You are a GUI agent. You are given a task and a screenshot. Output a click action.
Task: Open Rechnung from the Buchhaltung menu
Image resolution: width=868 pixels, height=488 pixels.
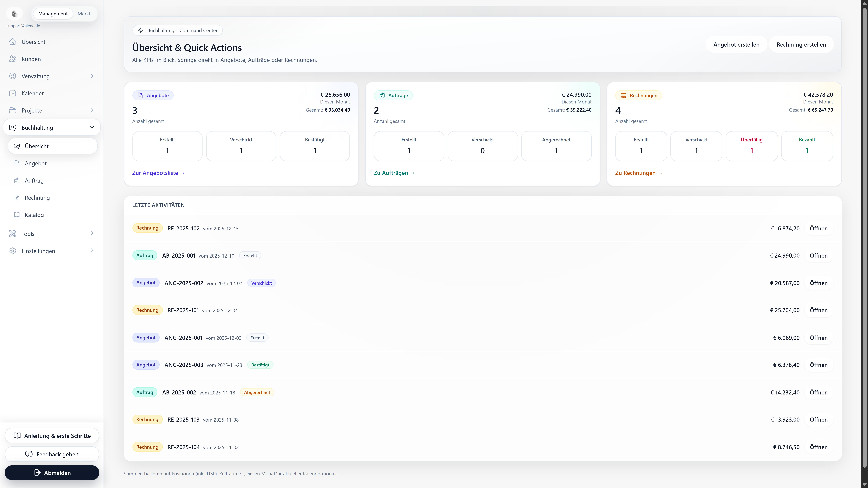pos(37,198)
